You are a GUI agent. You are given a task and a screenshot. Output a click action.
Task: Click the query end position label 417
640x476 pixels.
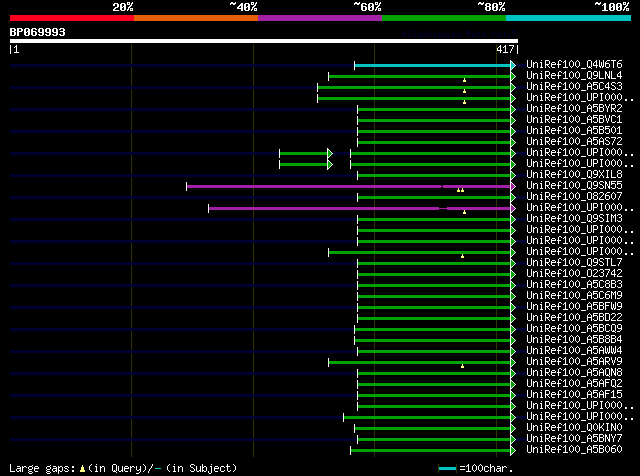point(505,49)
